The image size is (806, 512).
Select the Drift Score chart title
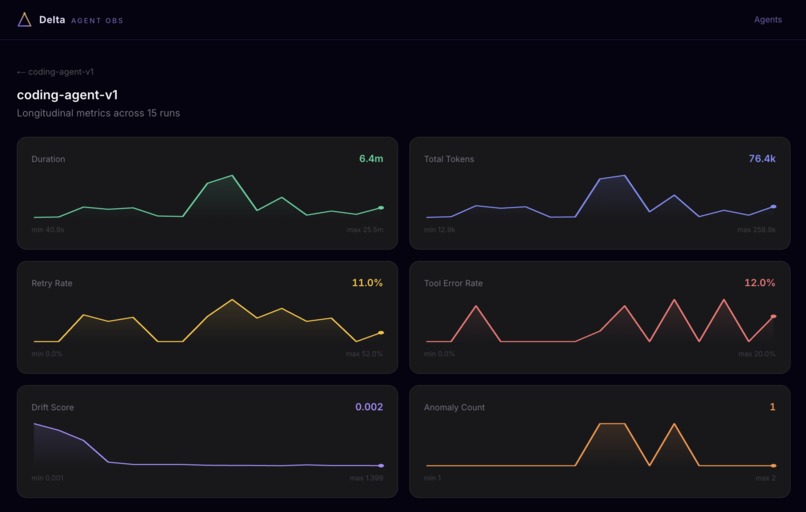(52, 408)
